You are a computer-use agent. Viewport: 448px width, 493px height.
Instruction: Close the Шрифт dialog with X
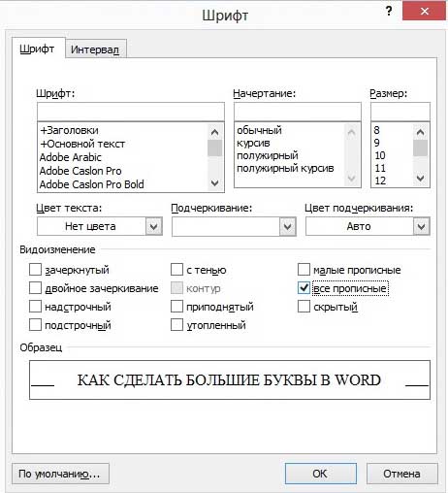424,12
